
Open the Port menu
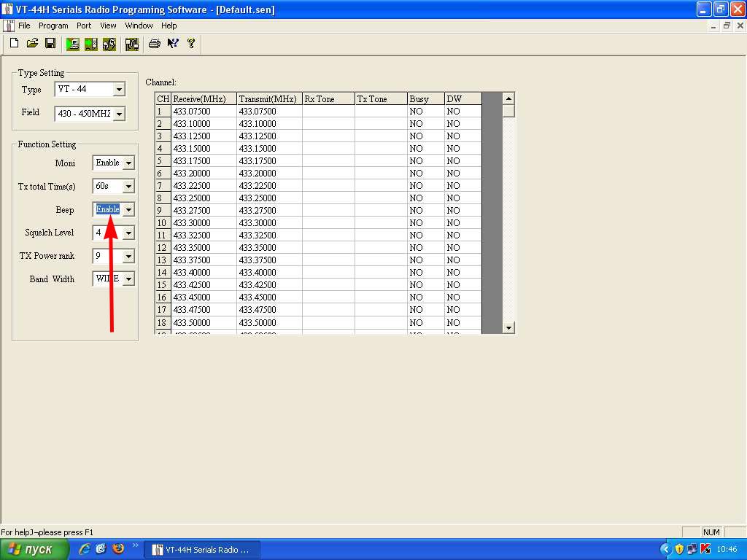pyautogui.click(x=84, y=26)
